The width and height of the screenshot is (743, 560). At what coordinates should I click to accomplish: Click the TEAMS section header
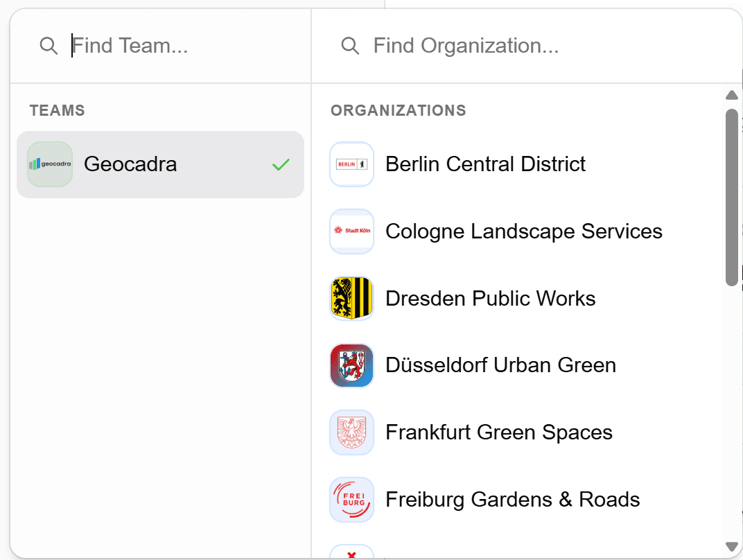pos(57,110)
